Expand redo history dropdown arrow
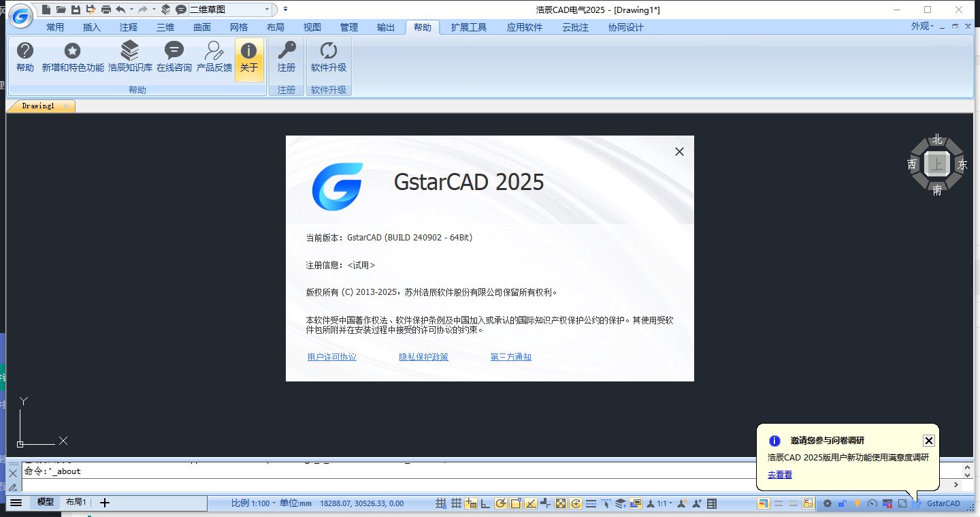Viewport: 980px width, 517px height. [x=154, y=10]
